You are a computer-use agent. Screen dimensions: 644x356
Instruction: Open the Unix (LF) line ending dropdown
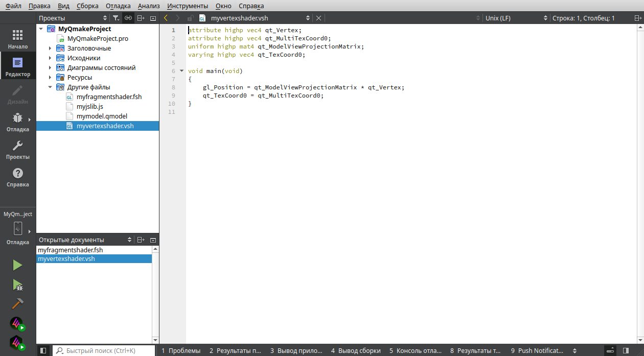[515, 18]
